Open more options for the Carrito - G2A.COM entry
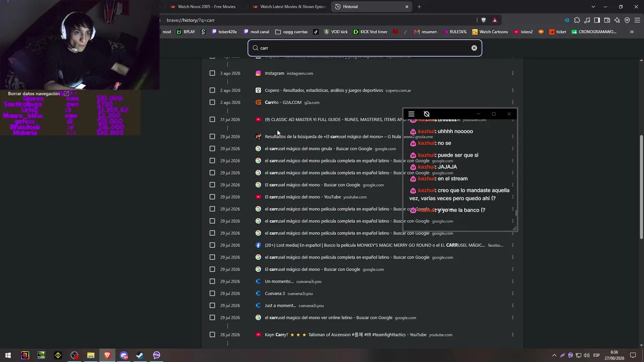The height and width of the screenshot is (362, 644). tap(513, 103)
